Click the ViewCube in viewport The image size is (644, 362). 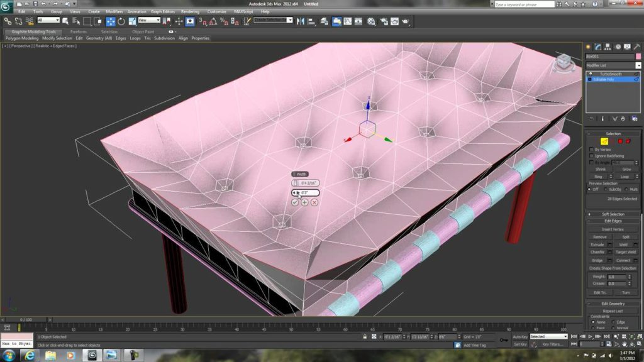(x=563, y=62)
